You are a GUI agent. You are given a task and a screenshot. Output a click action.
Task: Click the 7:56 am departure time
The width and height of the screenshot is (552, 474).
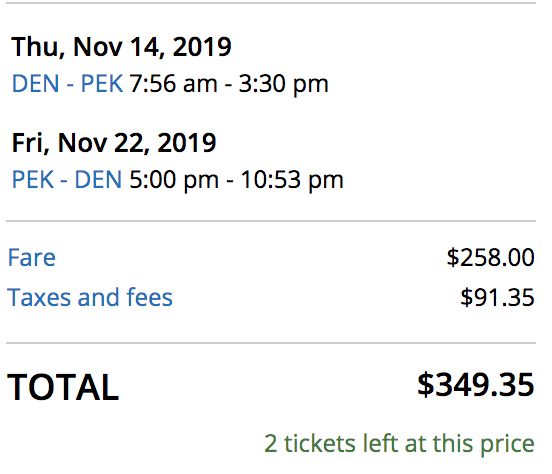point(174,84)
